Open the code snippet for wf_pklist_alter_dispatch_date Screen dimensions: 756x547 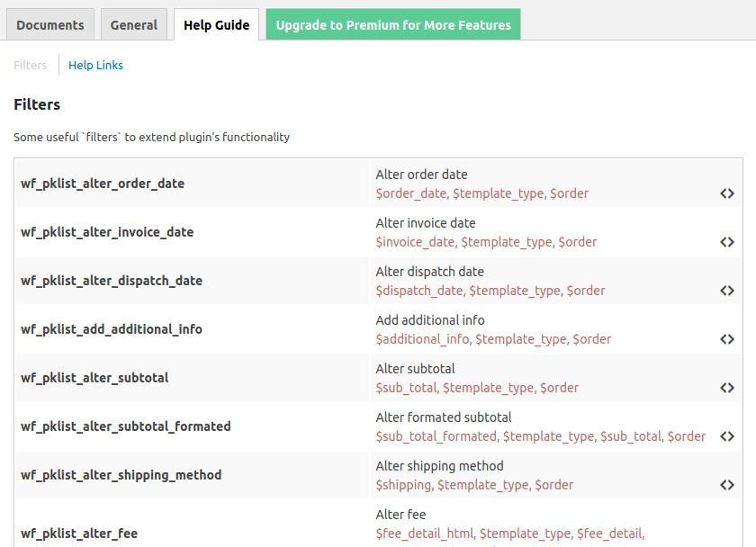[x=728, y=291]
